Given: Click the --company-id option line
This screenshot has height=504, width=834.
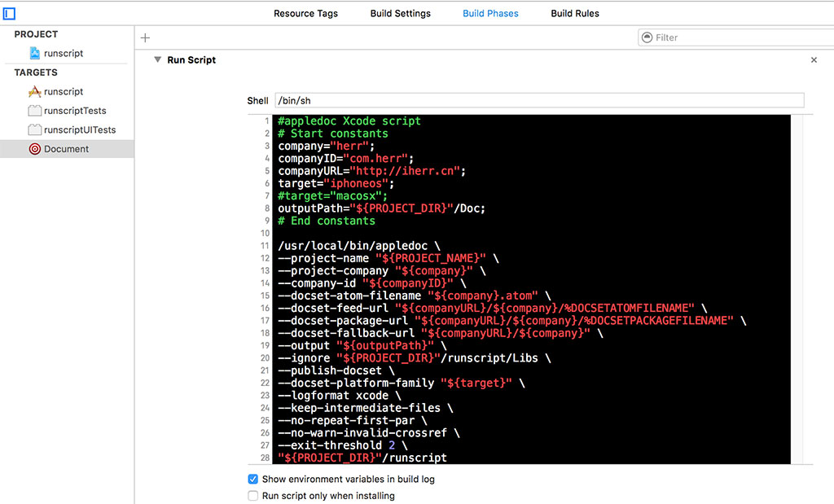Looking at the screenshot, I should tap(372, 283).
